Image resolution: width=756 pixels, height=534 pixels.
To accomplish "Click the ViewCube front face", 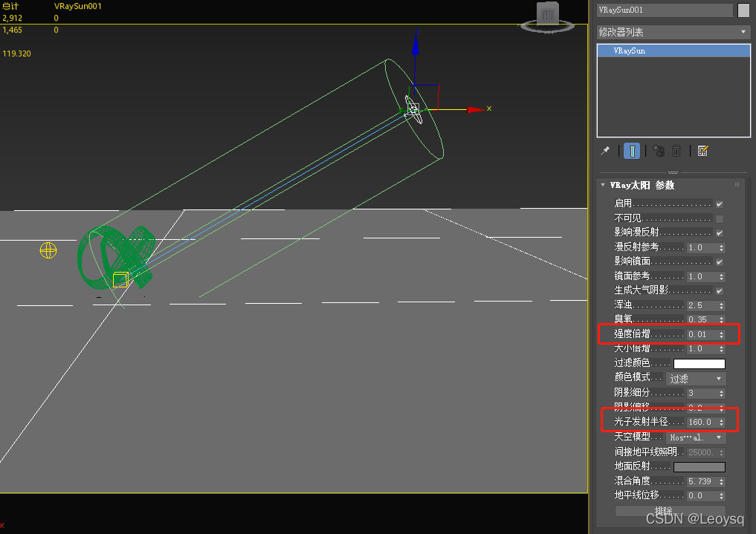I will coord(547,13).
